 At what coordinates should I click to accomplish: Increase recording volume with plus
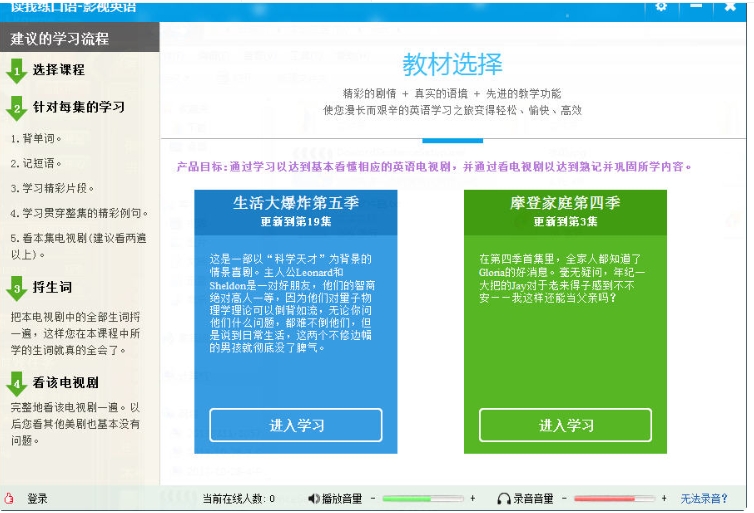click(x=664, y=498)
